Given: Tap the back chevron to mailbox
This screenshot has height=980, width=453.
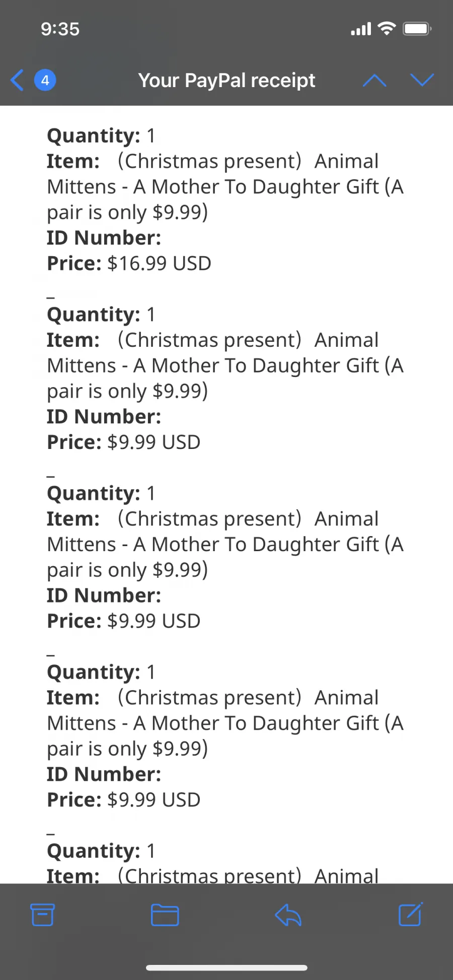Looking at the screenshot, I should (17, 80).
